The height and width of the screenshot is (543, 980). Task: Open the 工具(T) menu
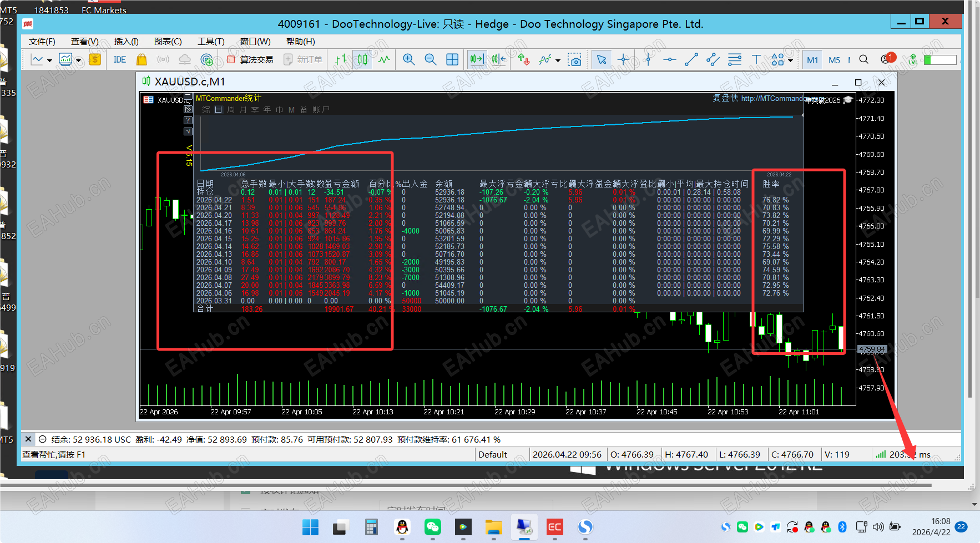[x=211, y=42]
